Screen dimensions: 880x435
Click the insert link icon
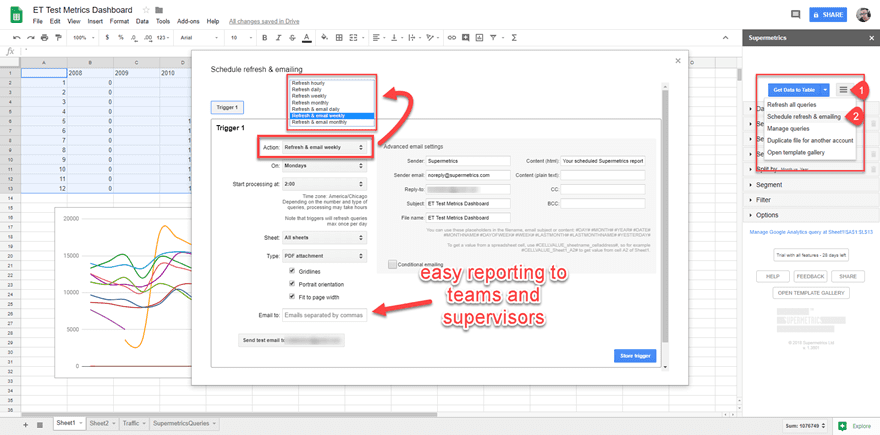tap(451, 38)
